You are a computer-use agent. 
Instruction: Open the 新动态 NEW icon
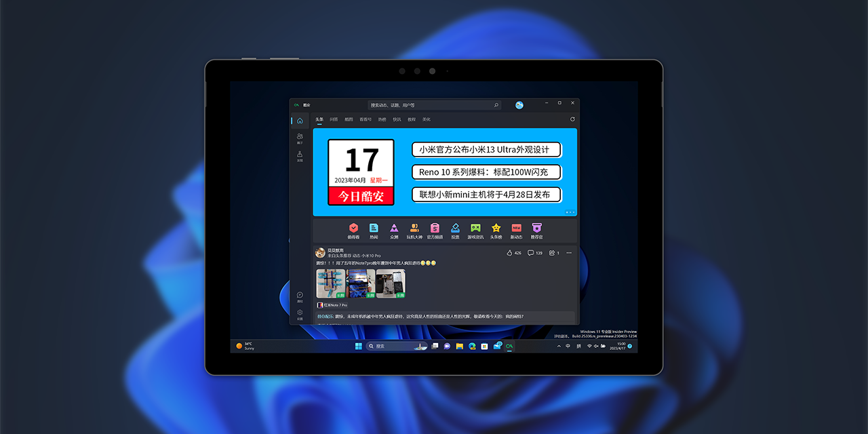coord(517,228)
